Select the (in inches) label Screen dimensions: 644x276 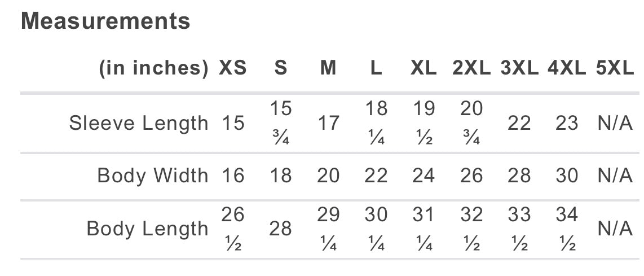(153, 69)
